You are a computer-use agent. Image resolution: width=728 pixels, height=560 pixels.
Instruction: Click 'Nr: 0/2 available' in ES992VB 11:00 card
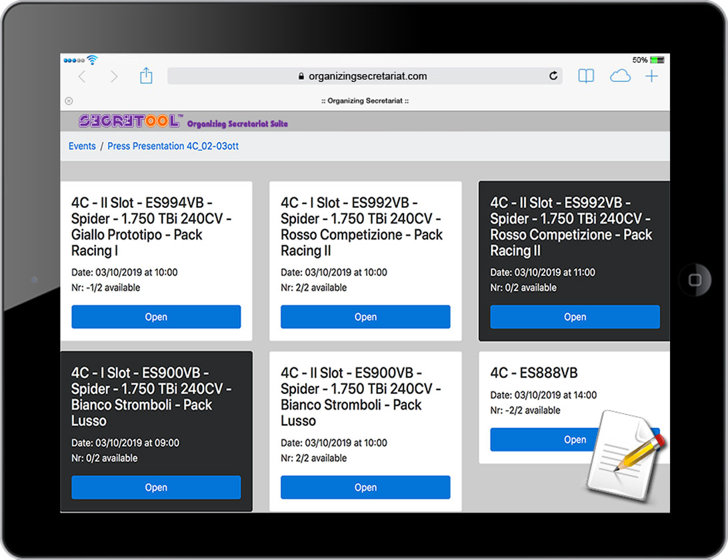(x=523, y=288)
